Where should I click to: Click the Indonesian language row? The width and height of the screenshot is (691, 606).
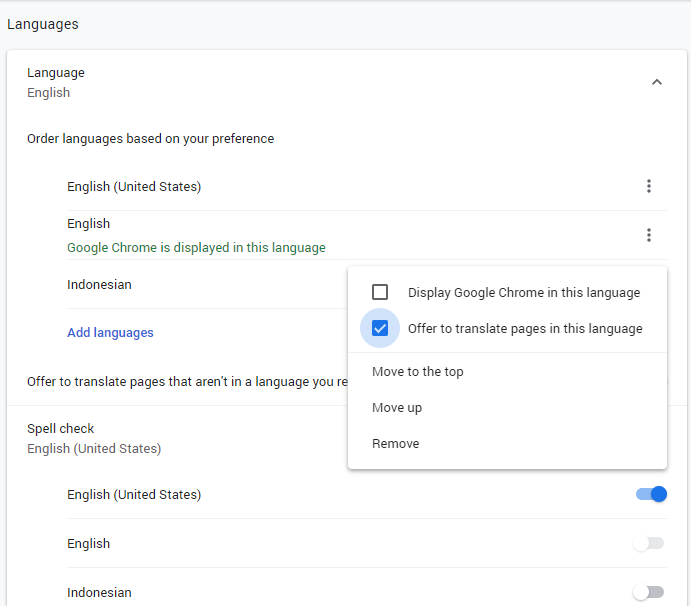click(x=100, y=285)
